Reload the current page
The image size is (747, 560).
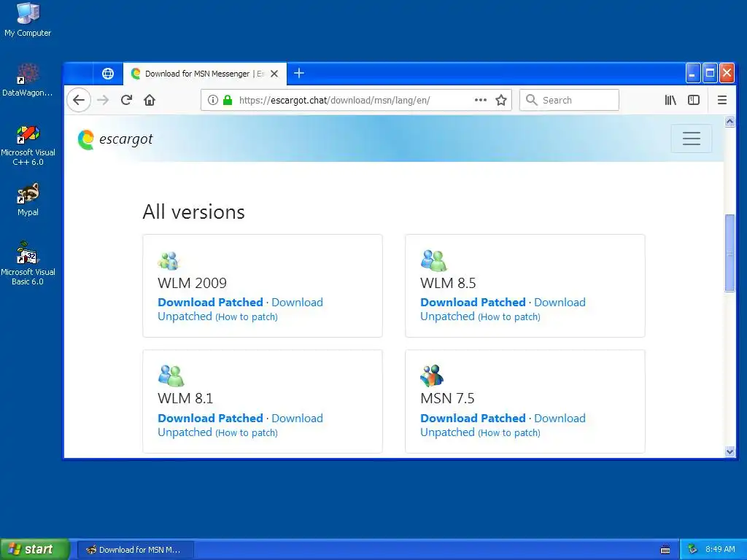(126, 100)
